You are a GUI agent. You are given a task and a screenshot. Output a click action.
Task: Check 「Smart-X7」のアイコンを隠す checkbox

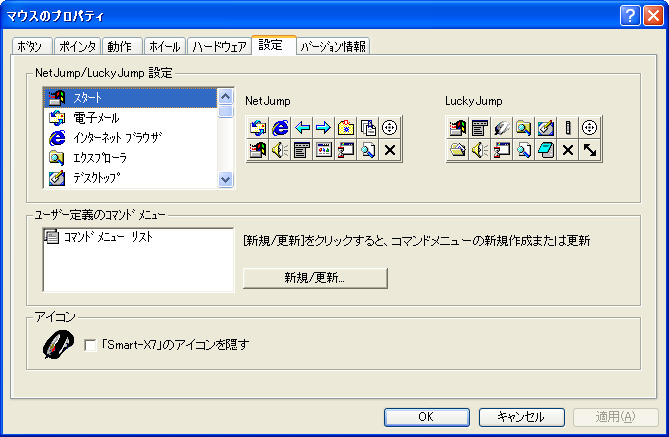tap(90, 345)
